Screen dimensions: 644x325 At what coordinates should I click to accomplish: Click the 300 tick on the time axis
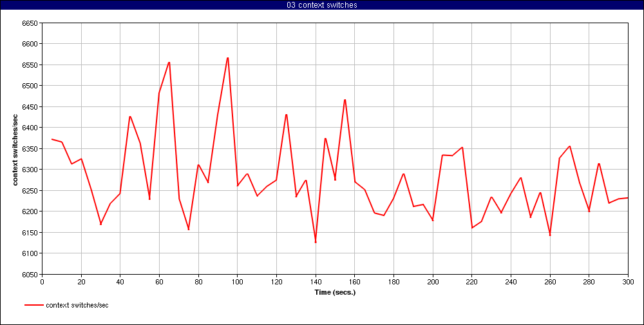[628, 282]
